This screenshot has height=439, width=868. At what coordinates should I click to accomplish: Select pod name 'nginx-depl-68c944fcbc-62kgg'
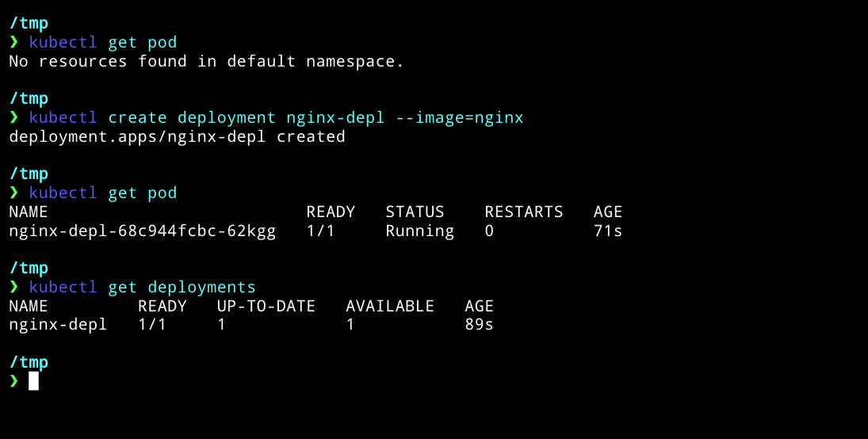coord(142,231)
